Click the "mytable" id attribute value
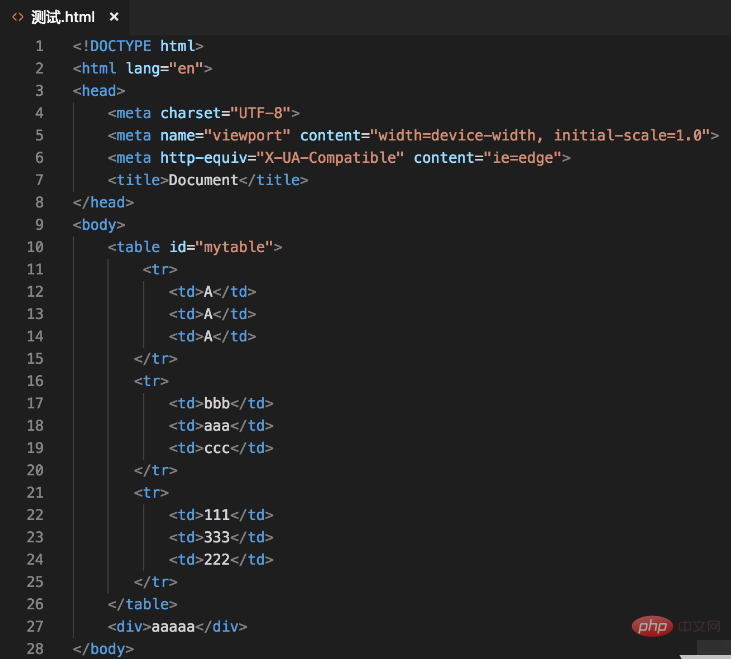731x659 pixels. 238,247
